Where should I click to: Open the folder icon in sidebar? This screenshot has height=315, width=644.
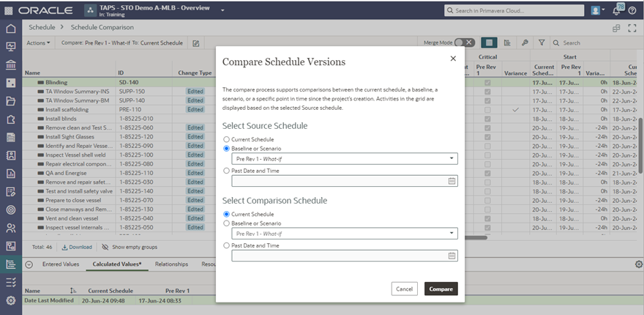pos(11,101)
